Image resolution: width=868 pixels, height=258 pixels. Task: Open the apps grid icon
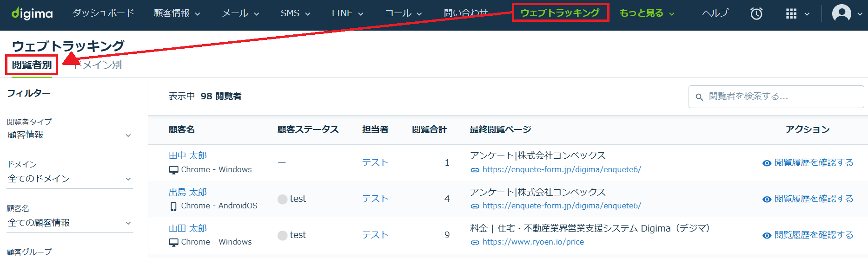tap(791, 13)
